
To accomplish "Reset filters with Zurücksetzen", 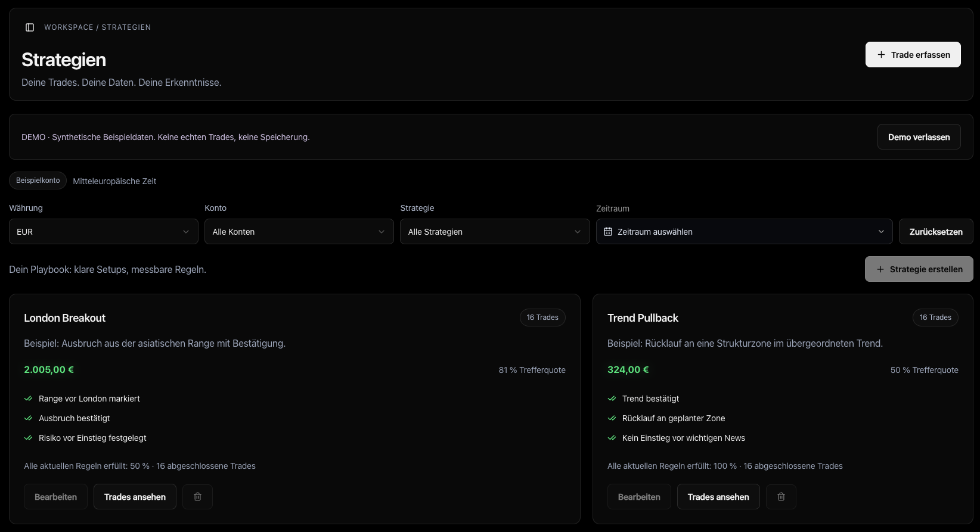I will [936, 232].
